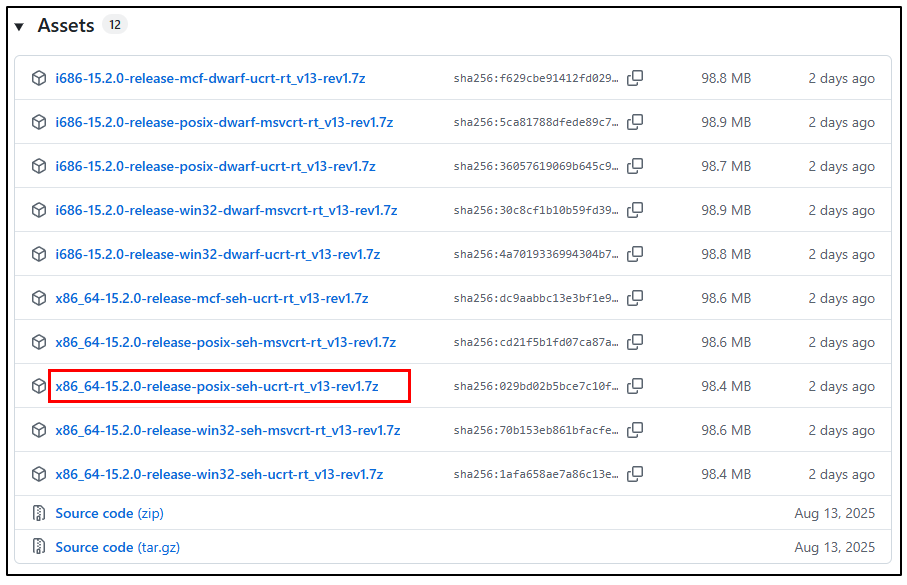This screenshot has height=585, width=907.
Task: Copy sha256 for i686 win32-dwarf-ucrt asset
Action: [635, 254]
